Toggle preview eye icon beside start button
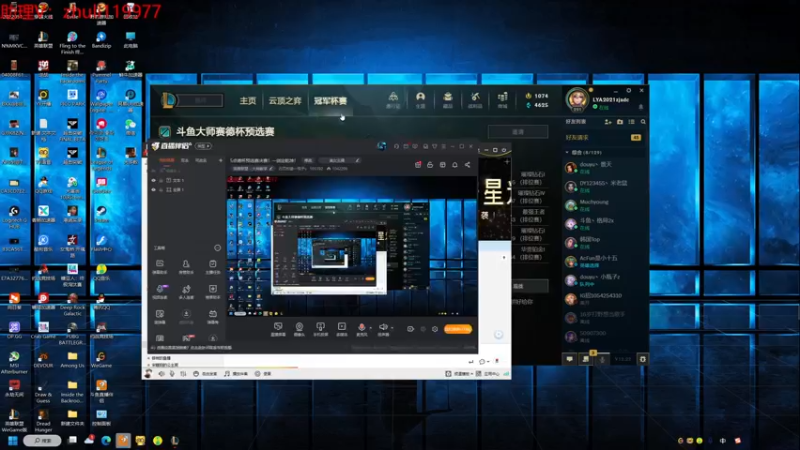 410,329
